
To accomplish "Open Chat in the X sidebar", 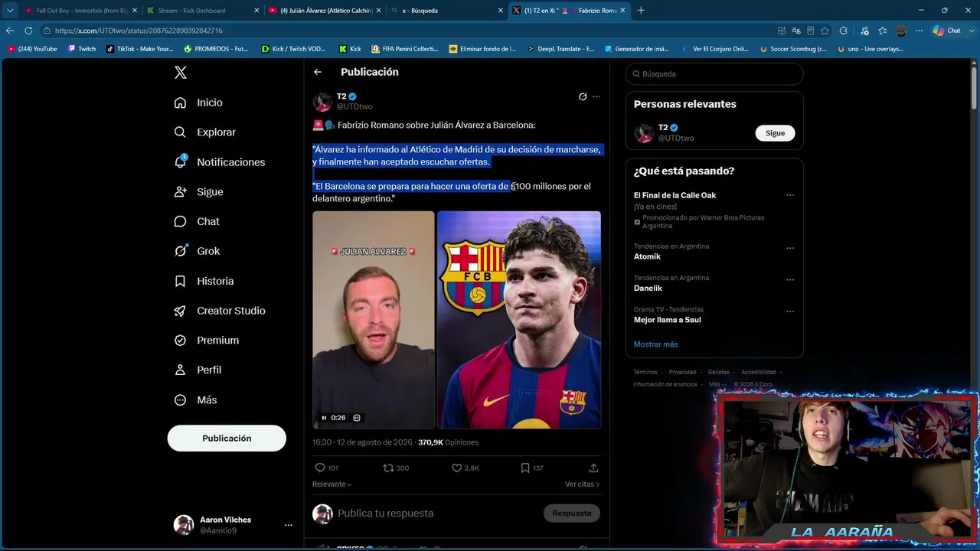I will (197, 221).
